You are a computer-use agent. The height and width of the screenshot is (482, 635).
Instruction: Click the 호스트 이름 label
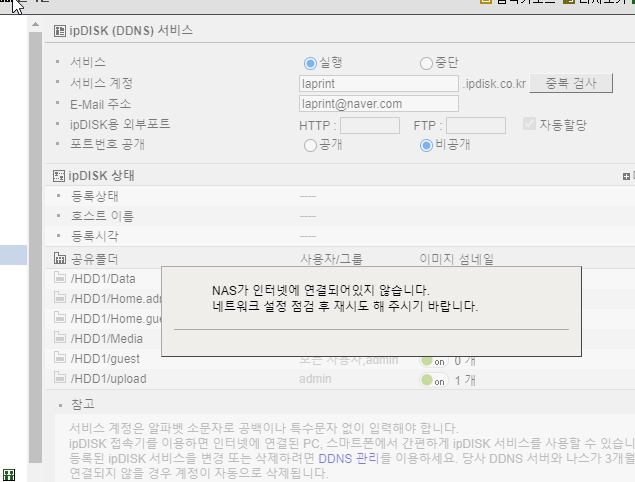(x=102, y=216)
